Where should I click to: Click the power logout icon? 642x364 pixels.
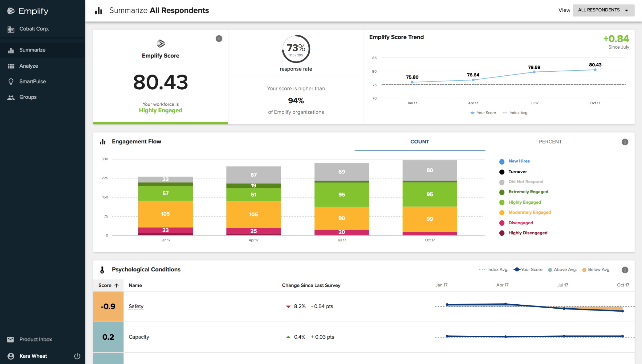pyautogui.click(x=77, y=356)
